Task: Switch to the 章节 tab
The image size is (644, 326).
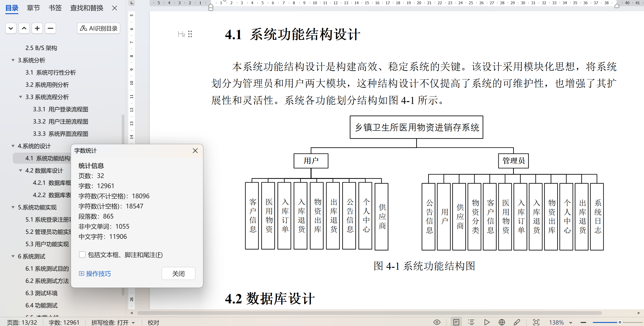Action: pyautogui.click(x=33, y=8)
